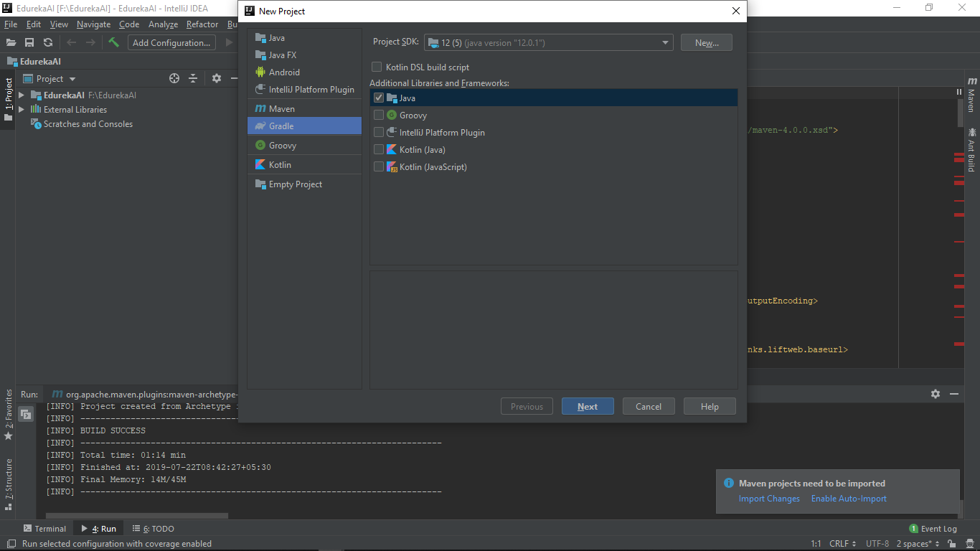Select IntelliJ Platform Plugin in left list
This screenshot has height=551, width=980.
(305, 90)
